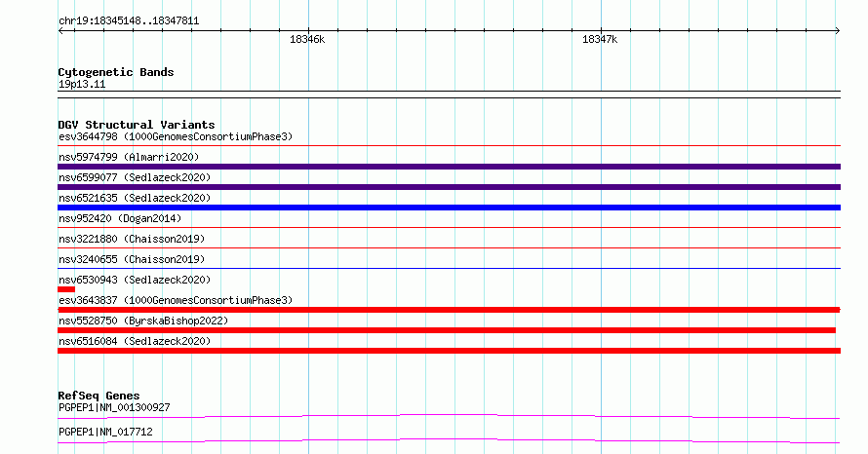Click the PGPEP1 NM_017712 magenta transcript line

pos(449,440)
